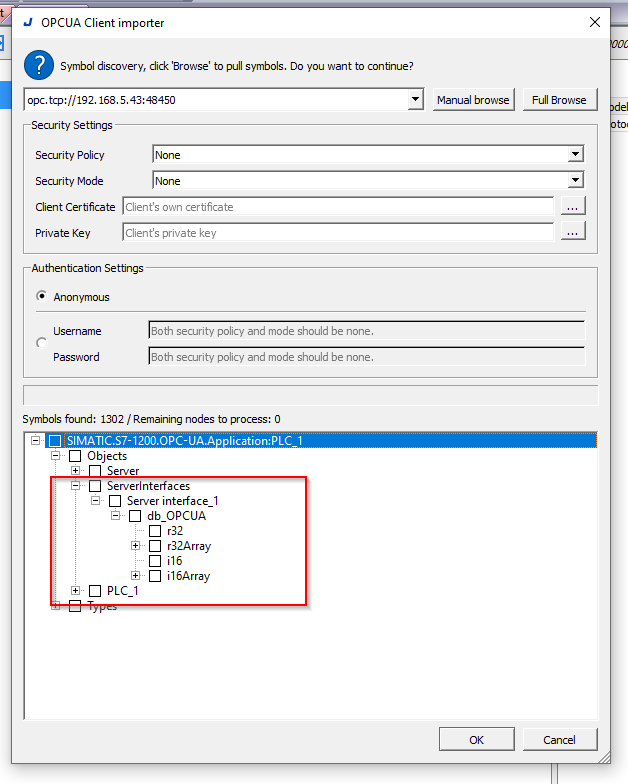The width and height of the screenshot is (628, 784).
Task: Collapse the SIMATIC S7-1200 root node
Action: pos(36,440)
